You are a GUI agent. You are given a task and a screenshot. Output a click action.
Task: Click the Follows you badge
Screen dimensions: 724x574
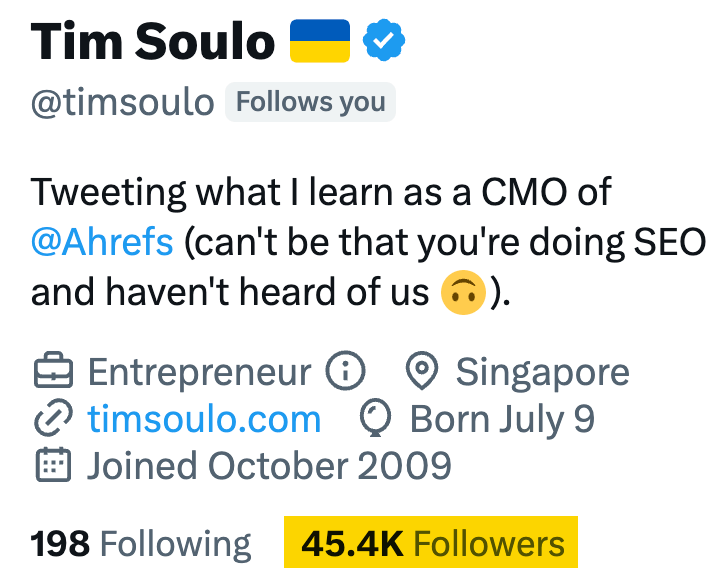(310, 102)
